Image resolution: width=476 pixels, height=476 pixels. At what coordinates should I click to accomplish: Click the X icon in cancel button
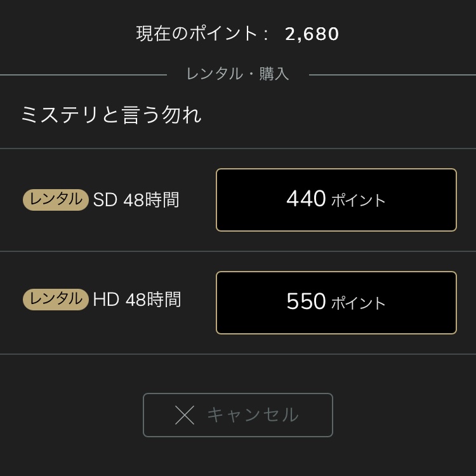point(185,415)
